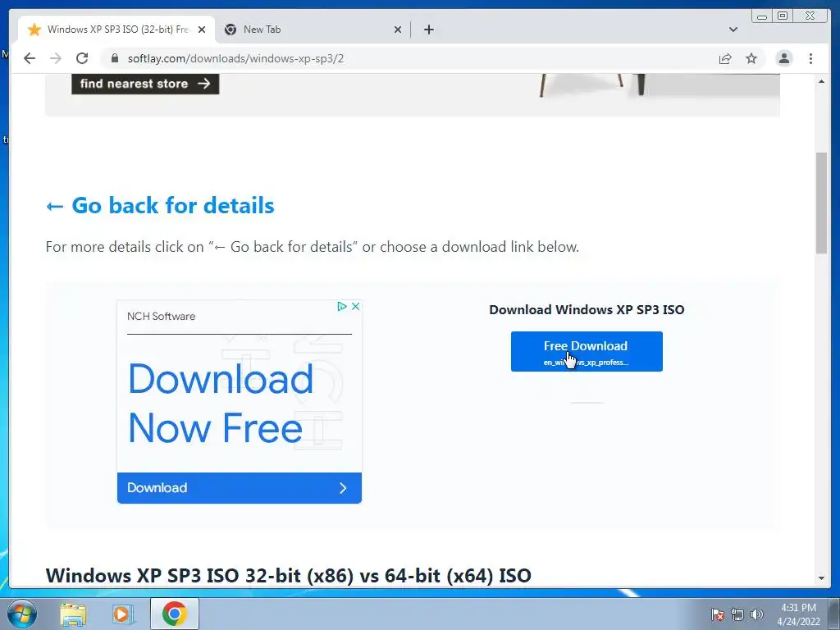Click the Free Download button
This screenshot has width=840, height=630.
click(x=587, y=351)
